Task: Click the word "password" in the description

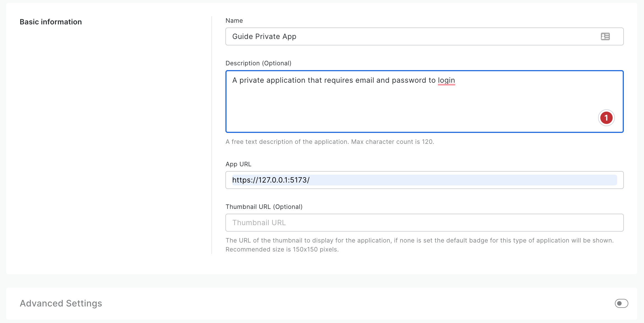Action: [409, 80]
